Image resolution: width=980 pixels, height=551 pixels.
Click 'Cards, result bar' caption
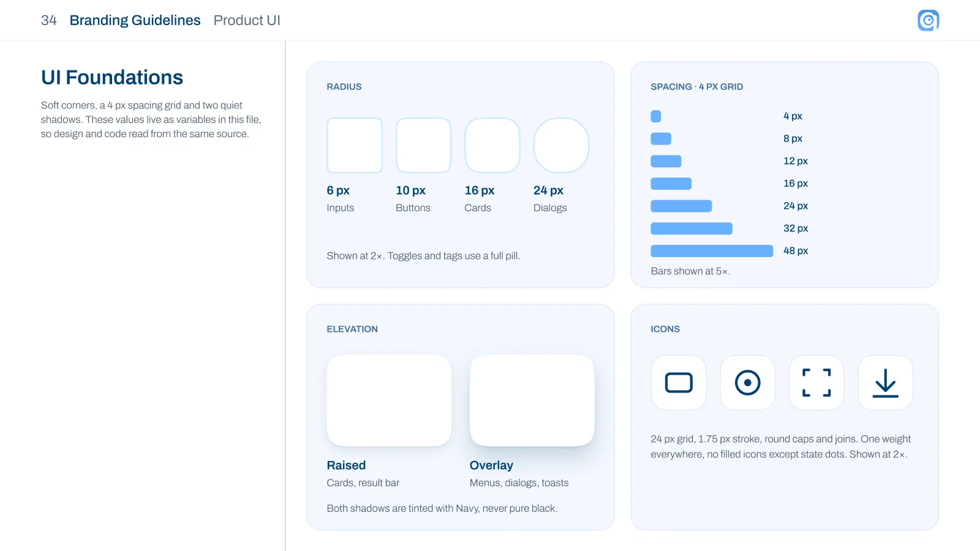[363, 483]
